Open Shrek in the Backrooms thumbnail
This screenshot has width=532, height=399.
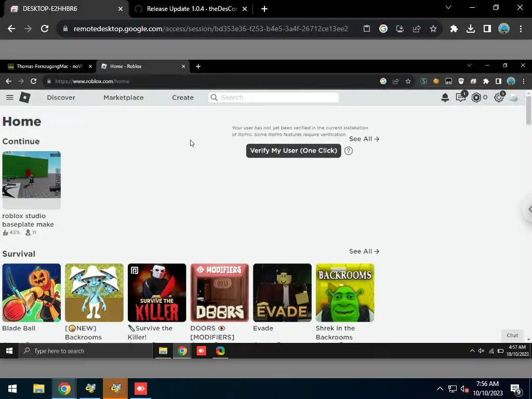click(x=345, y=293)
